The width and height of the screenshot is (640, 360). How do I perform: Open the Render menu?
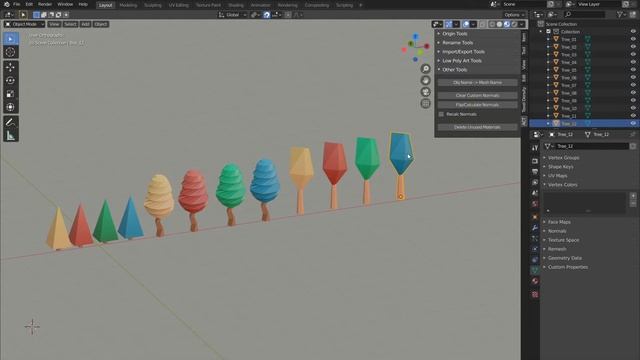click(45, 4)
